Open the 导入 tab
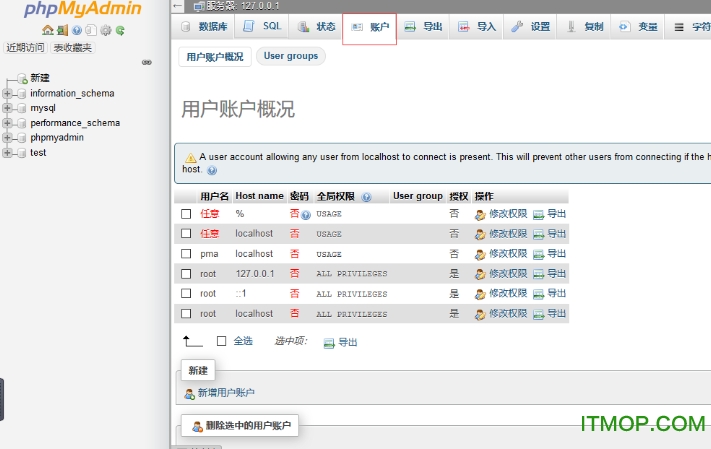This screenshot has width=711, height=449. click(x=477, y=27)
